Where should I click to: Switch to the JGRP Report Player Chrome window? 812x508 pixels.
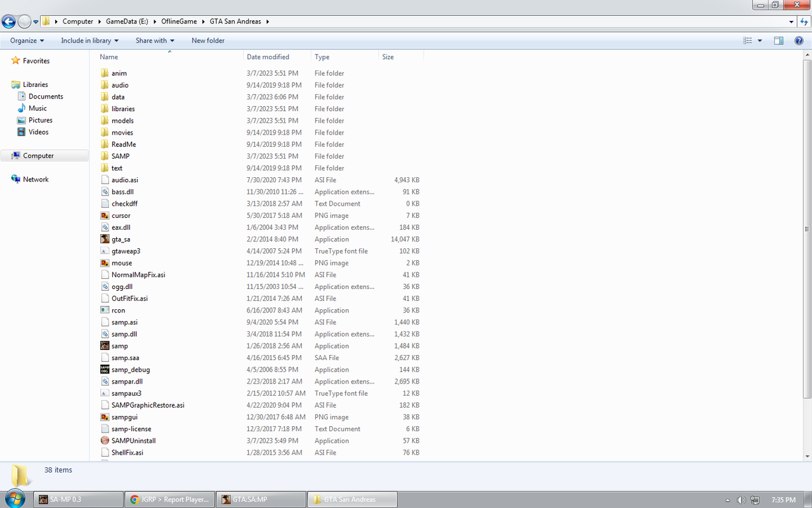point(169,500)
